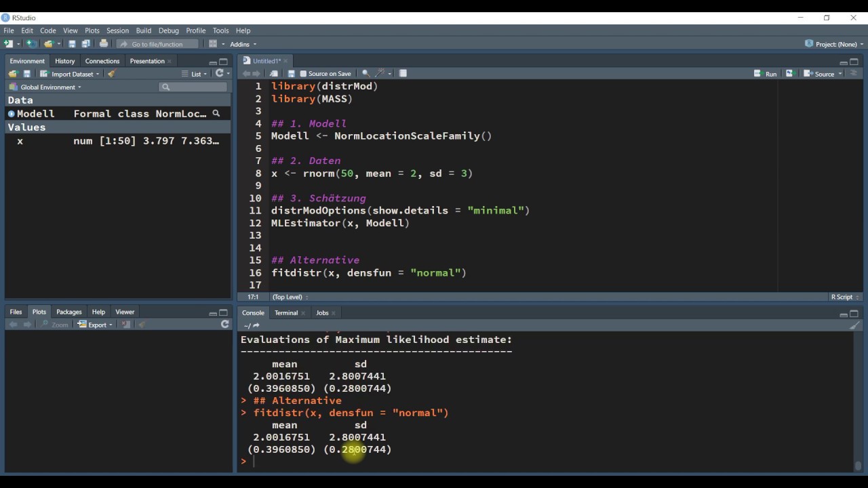This screenshot has width=868, height=488.
Task: Refresh the Environment pane
Action: (219, 73)
